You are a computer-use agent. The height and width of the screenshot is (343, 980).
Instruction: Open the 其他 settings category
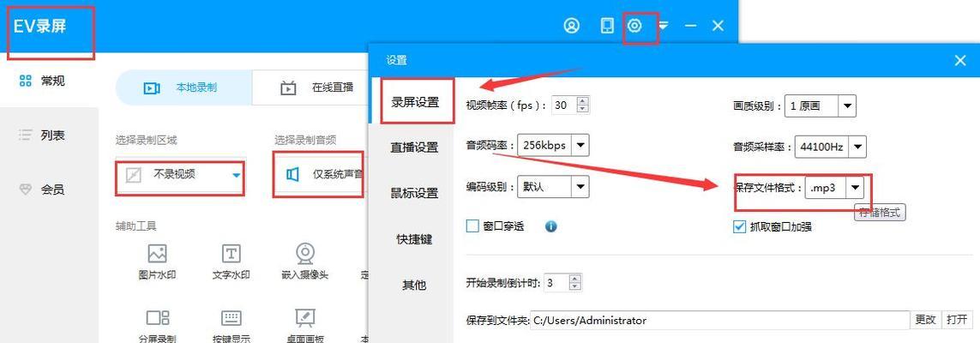[x=415, y=285]
